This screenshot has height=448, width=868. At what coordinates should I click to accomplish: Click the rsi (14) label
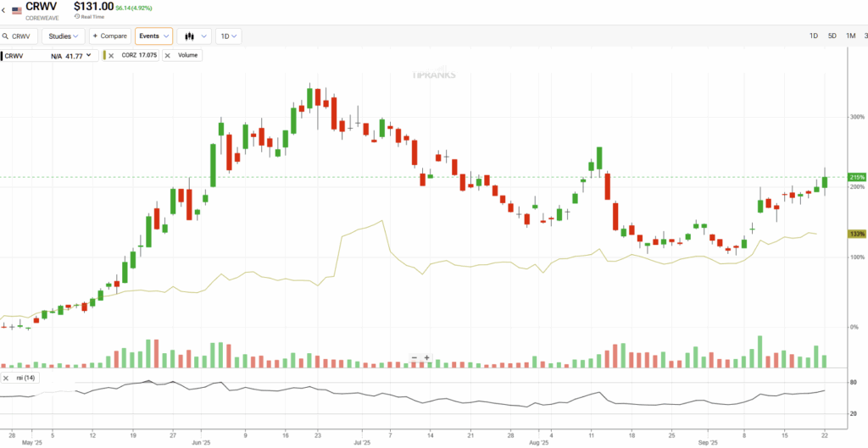click(25, 379)
